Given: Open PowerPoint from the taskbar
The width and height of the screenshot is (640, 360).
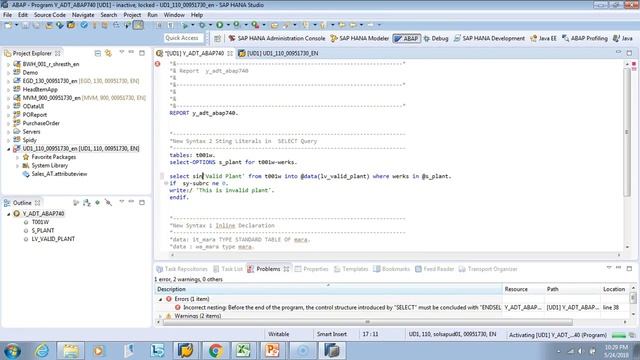Looking at the screenshot, I should pyautogui.click(x=272, y=351).
